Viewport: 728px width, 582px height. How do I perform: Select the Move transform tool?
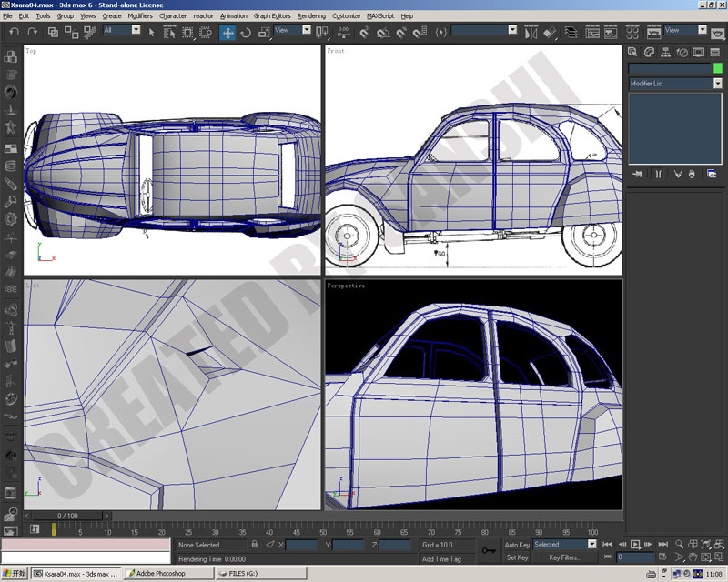[x=227, y=33]
